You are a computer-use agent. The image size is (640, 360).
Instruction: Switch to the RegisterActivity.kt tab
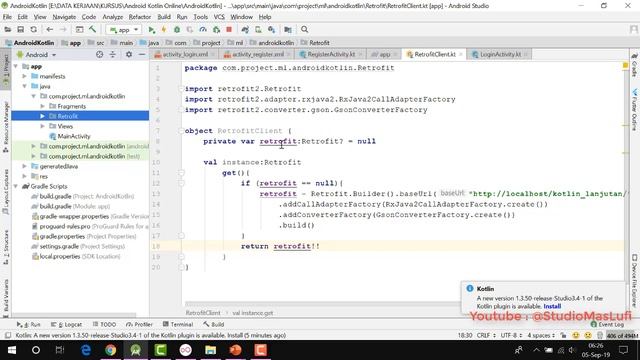[331, 54]
